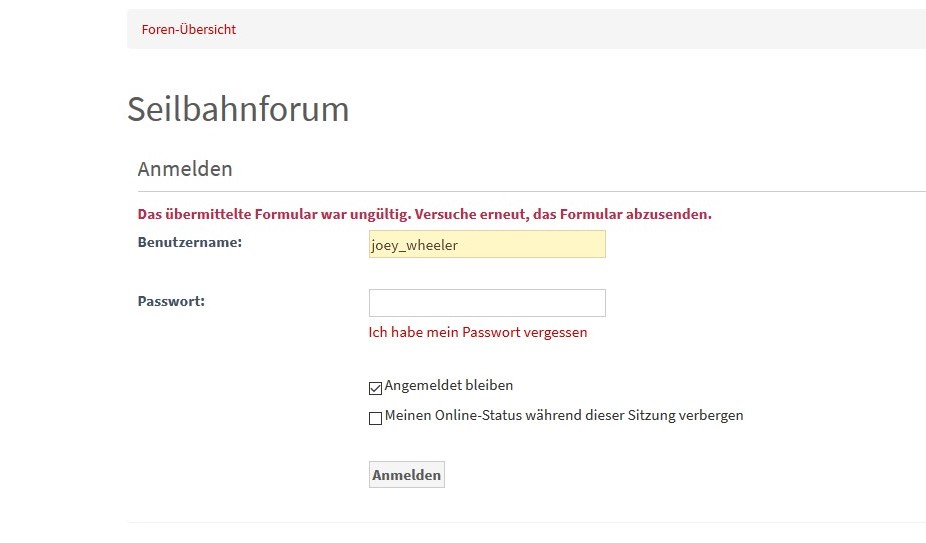Click the Benutzername field label
The image size is (926, 543).
point(190,242)
